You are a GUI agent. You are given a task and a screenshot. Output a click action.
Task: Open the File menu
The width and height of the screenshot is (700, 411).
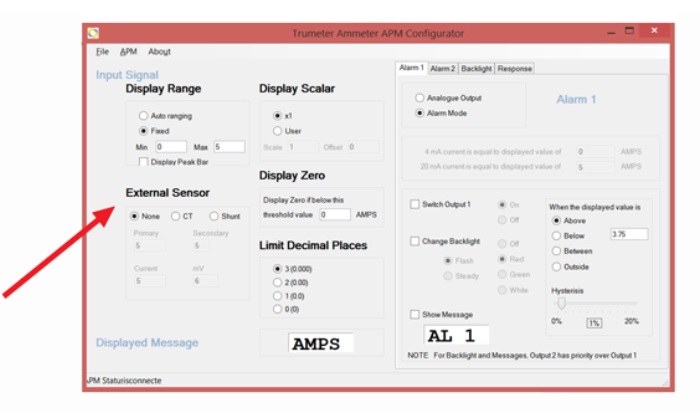coord(102,52)
